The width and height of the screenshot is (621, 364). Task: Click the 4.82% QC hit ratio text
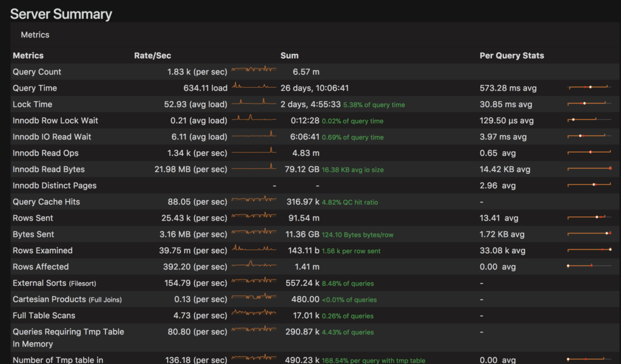point(351,202)
